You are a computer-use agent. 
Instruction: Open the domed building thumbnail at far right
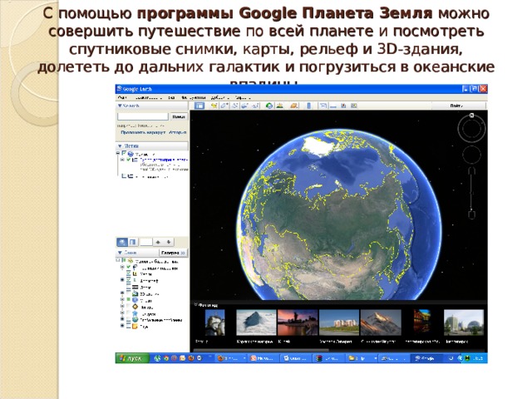tap(464, 323)
